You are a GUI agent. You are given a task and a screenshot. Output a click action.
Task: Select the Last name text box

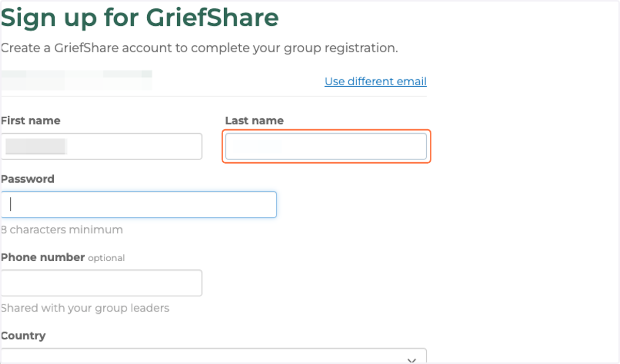click(x=326, y=146)
